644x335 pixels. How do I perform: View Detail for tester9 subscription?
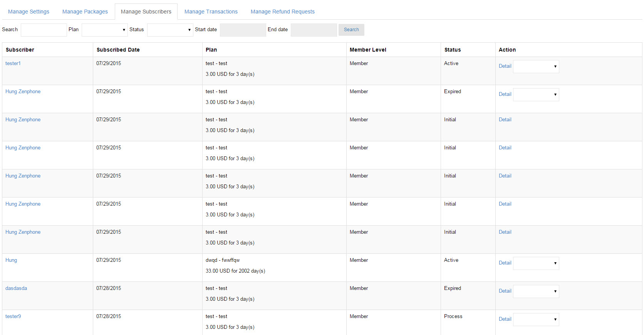click(x=505, y=319)
